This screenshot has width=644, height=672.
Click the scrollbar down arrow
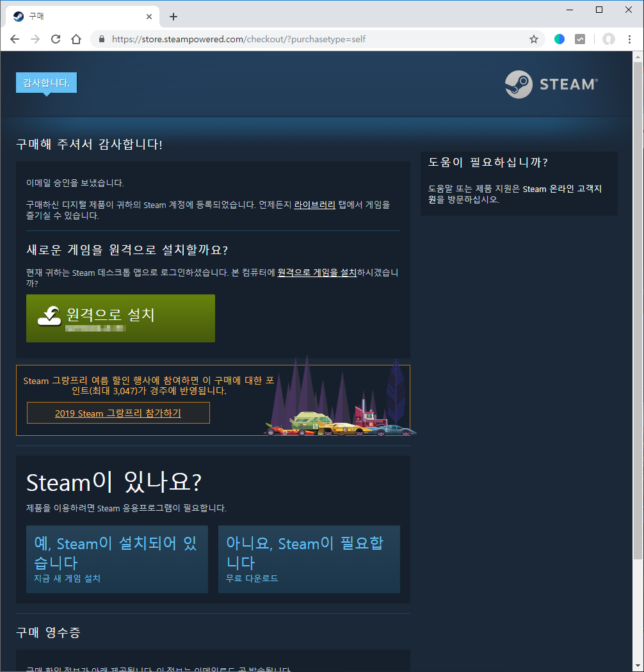coord(638,666)
